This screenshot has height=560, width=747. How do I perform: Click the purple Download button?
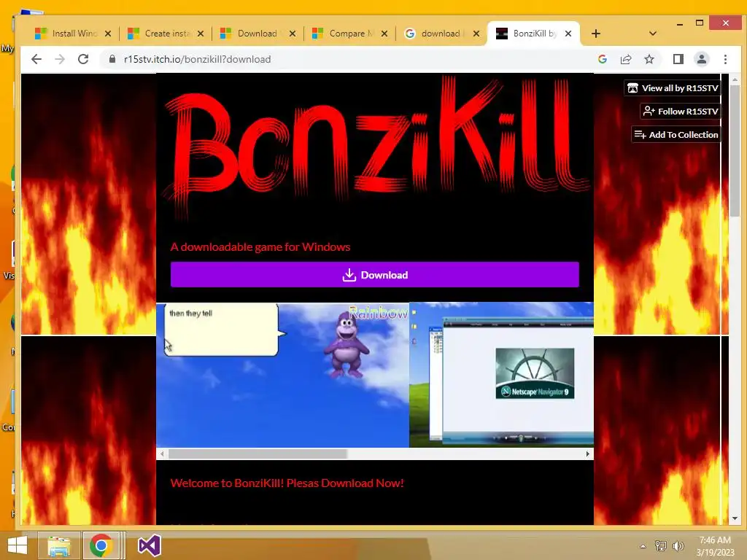(375, 275)
